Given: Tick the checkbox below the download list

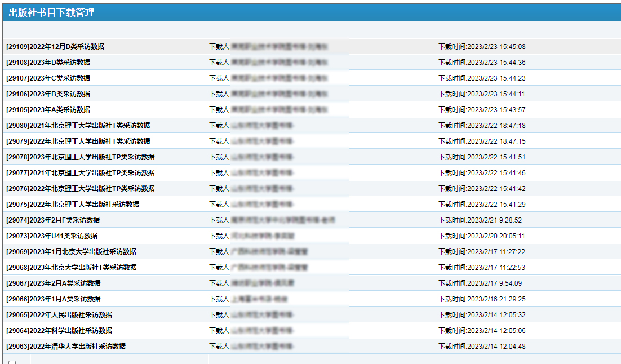Looking at the screenshot, I should click(12, 362).
